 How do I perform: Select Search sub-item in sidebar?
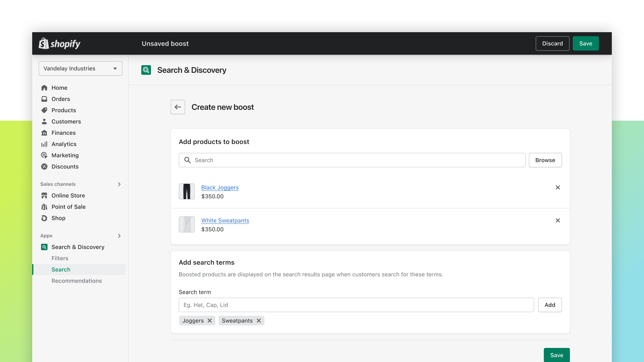[80, 269]
